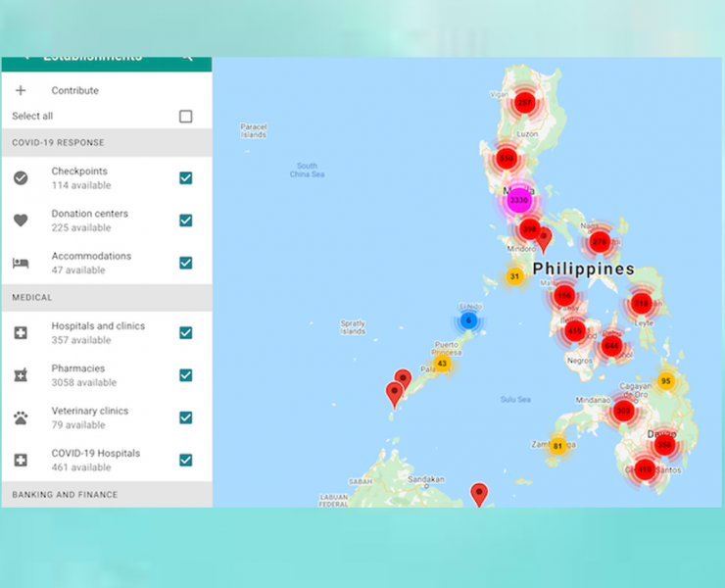The height and width of the screenshot is (588, 725).
Task: Click the Pharmacies 3058 available text
Action: tap(83, 382)
